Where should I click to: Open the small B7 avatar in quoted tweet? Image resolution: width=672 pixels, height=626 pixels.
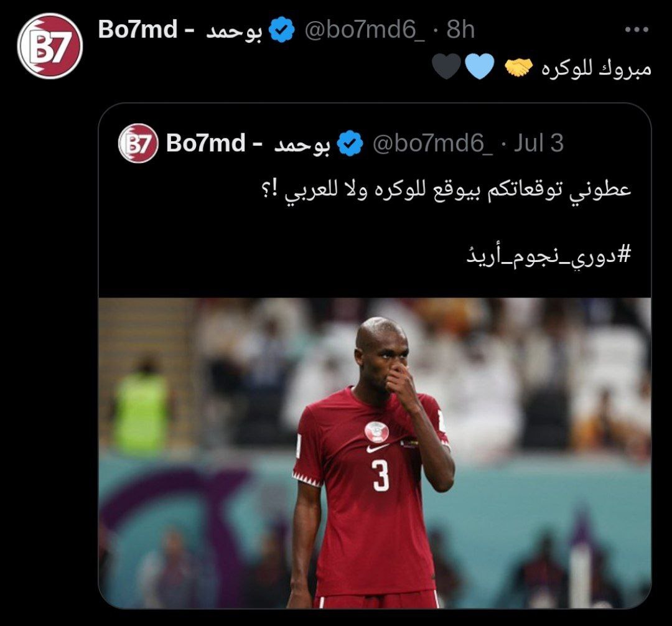click(x=138, y=143)
